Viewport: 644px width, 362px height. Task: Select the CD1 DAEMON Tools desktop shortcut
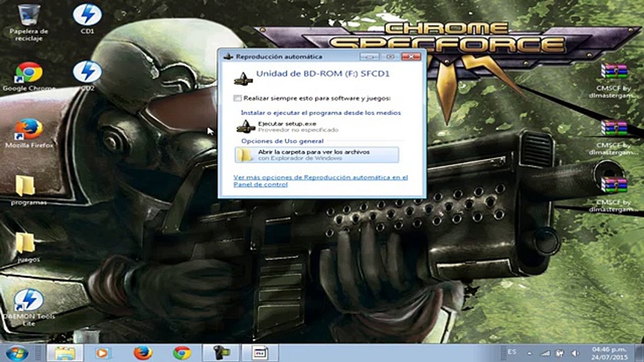(87, 19)
